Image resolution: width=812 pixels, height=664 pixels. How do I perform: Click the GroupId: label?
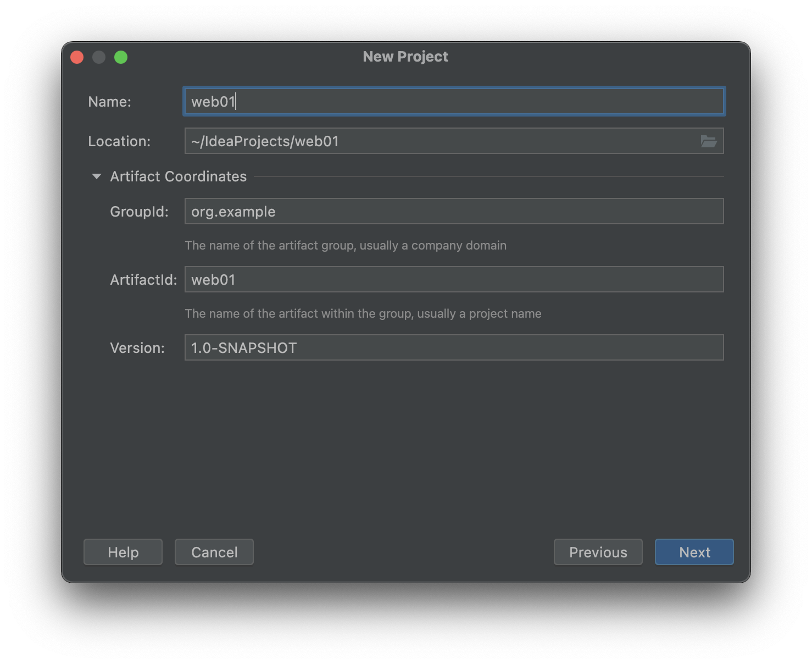coord(139,212)
